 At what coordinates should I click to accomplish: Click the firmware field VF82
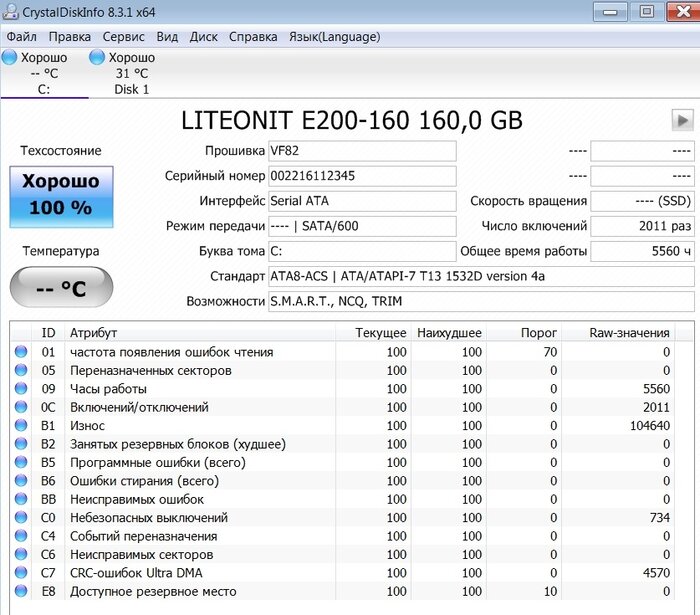[362, 151]
